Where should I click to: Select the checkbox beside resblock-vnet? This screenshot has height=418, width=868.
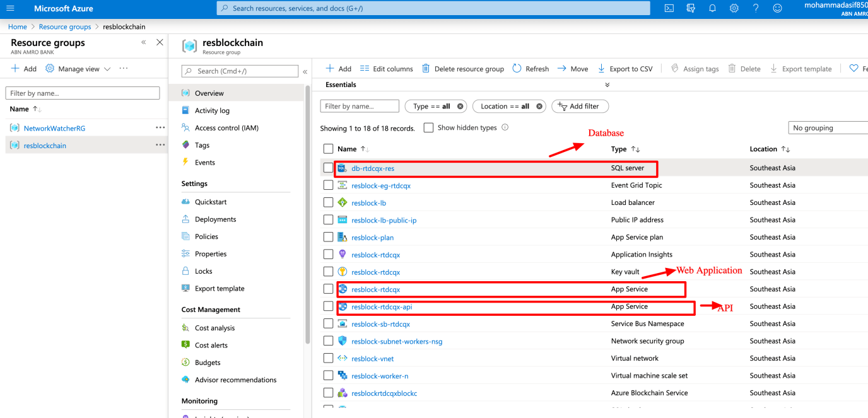tap(328, 357)
